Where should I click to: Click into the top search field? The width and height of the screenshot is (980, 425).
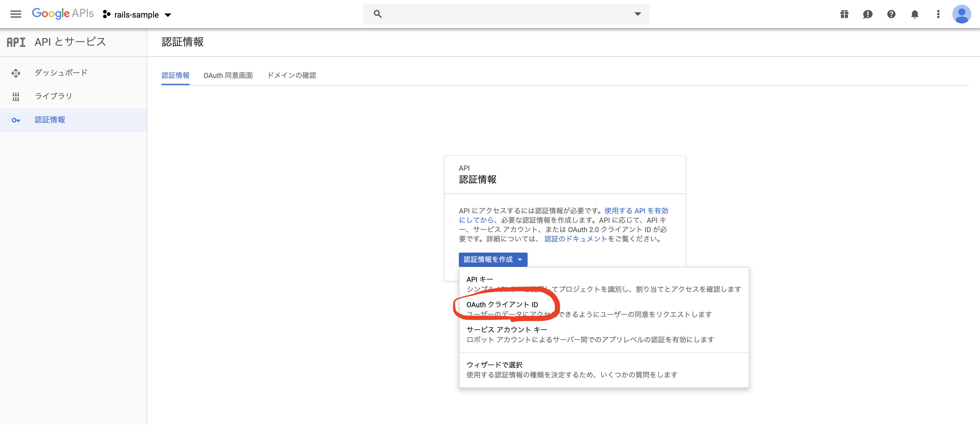(x=506, y=14)
